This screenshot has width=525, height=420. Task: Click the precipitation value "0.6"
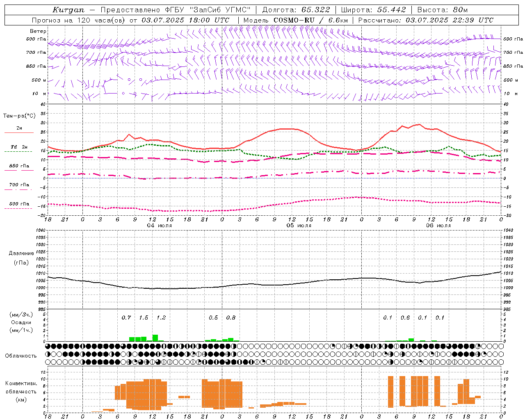(x=405, y=318)
